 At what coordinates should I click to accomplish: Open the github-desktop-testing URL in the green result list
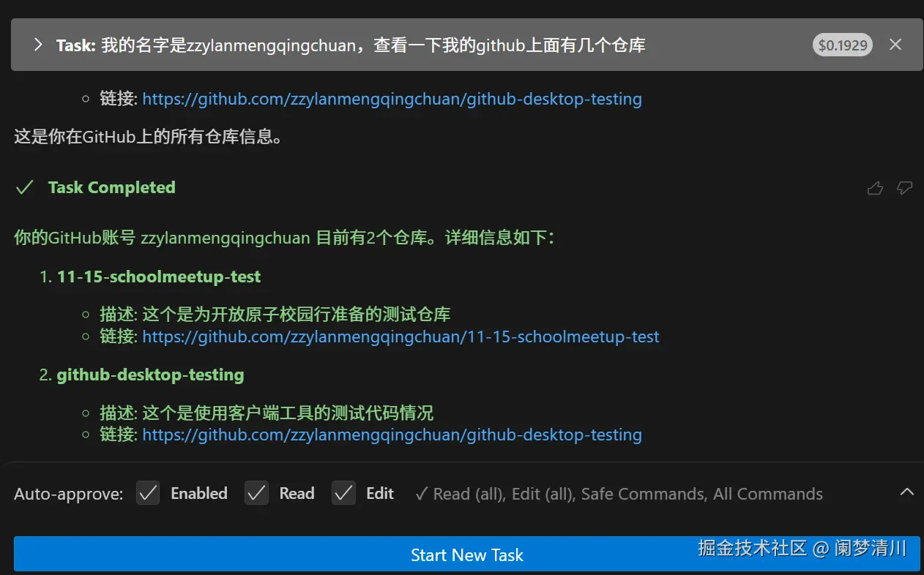click(x=392, y=435)
